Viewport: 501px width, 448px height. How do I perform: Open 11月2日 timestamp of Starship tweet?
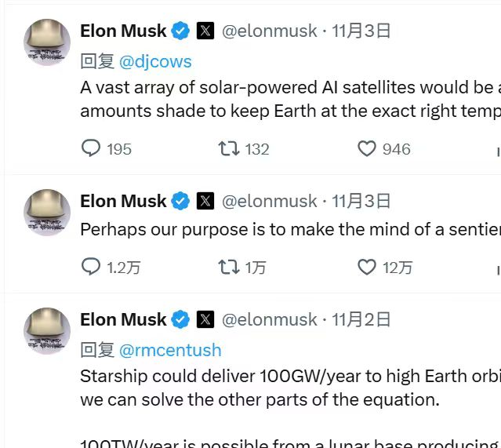pos(361,319)
